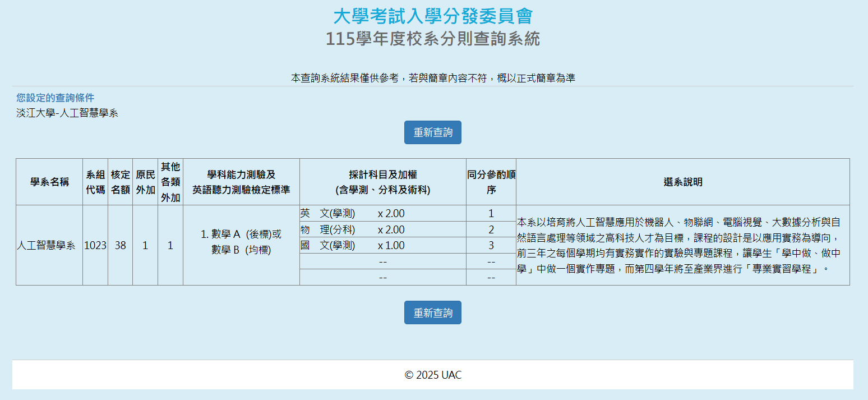Click the quota value 38 cell
The width and height of the screenshot is (868, 400).
click(121, 245)
